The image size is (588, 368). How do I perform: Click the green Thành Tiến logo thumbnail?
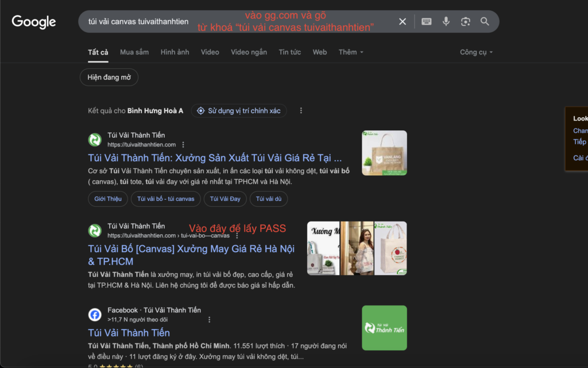tap(384, 328)
